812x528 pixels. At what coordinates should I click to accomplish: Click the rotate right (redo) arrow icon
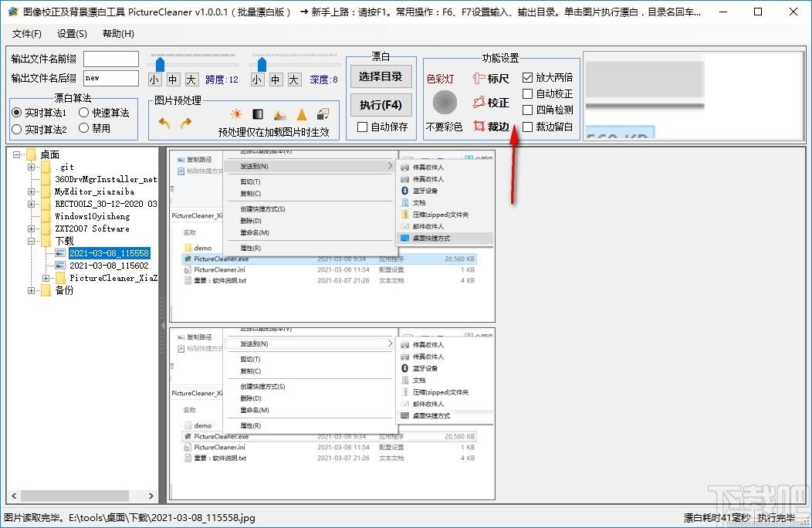coord(185,123)
